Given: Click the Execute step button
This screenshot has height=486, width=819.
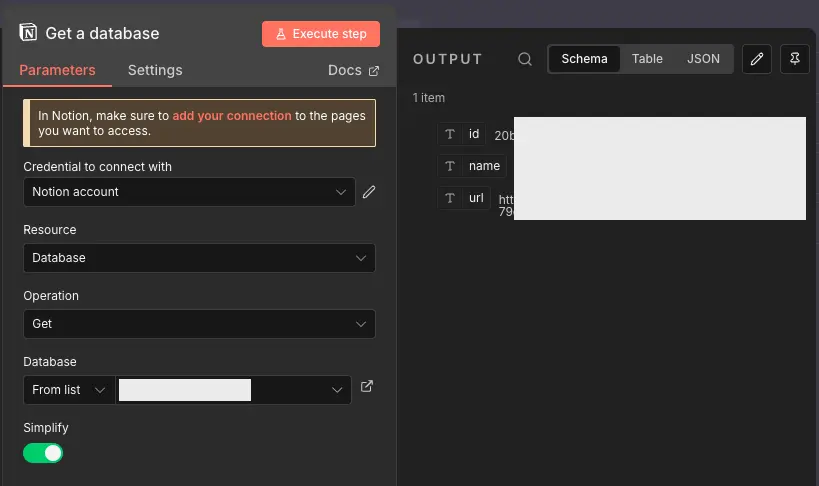Looking at the screenshot, I should pos(321,34).
